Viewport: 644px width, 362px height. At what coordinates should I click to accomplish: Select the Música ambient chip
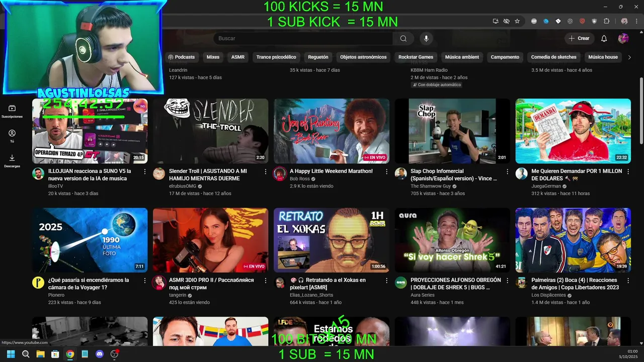point(462,57)
